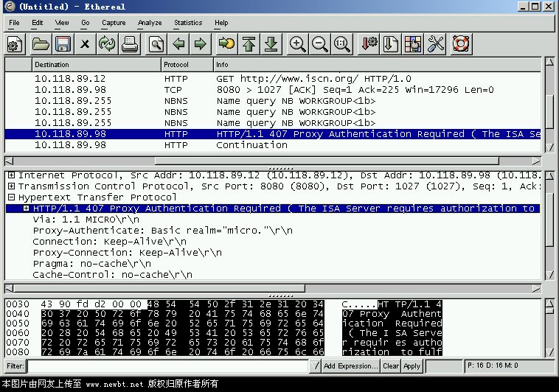Screen dimensions: 559x392
Task: Click hex dump pane scrollbar down arrow
Action: [x=549, y=352]
